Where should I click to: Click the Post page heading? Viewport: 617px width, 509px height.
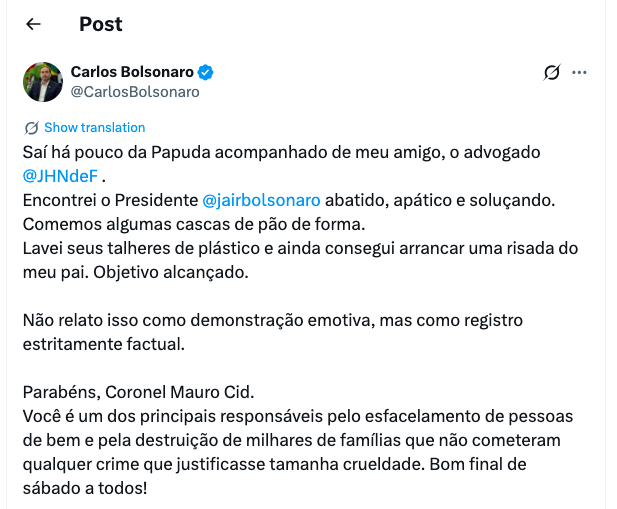coord(101,24)
